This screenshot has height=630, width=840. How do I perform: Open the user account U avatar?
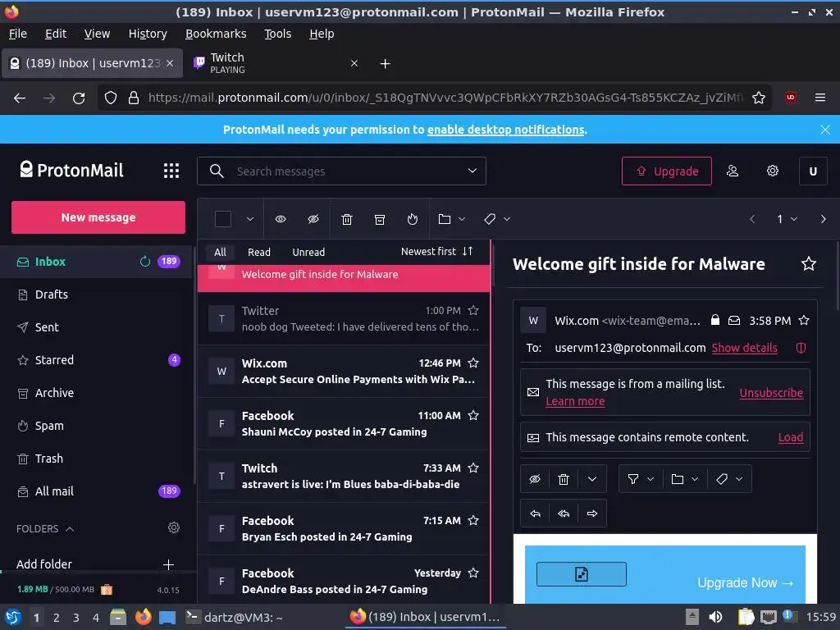[813, 171]
